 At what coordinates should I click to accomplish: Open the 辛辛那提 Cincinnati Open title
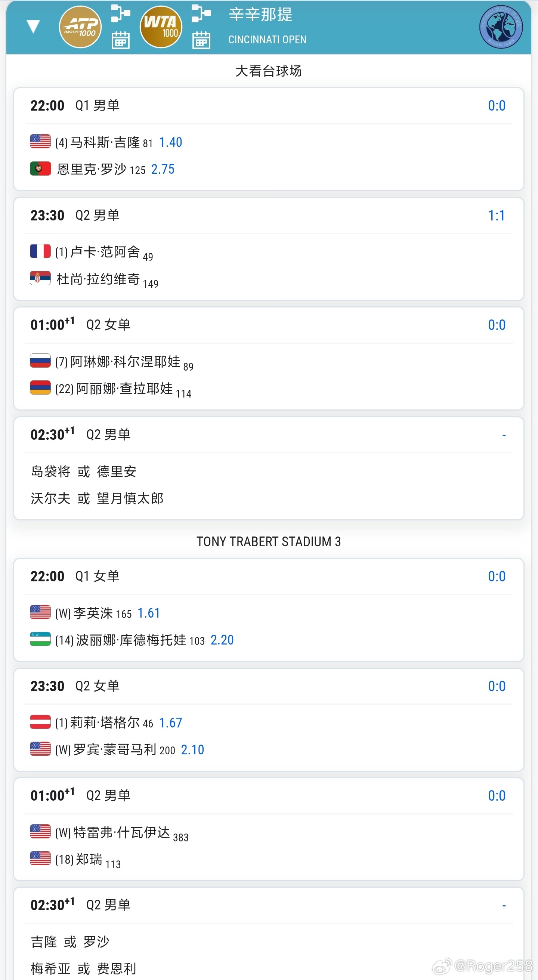pyautogui.click(x=268, y=26)
